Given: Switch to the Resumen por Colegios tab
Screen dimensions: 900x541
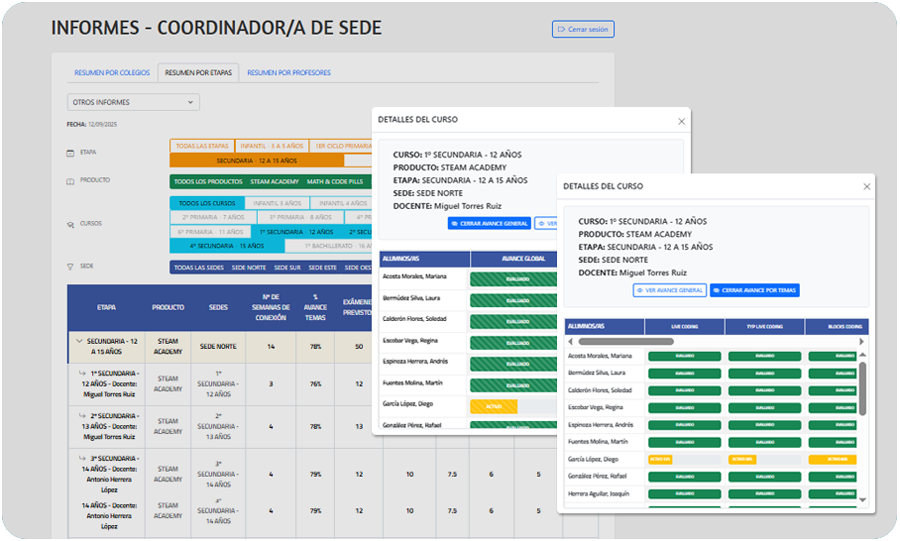Looking at the screenshot, I should (112, 73).
